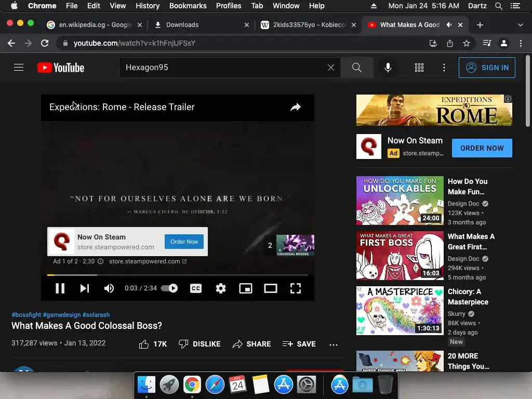Open the #bossfight hashtag
This screenshot has height=399, width=532.
(x=26, y=315)
